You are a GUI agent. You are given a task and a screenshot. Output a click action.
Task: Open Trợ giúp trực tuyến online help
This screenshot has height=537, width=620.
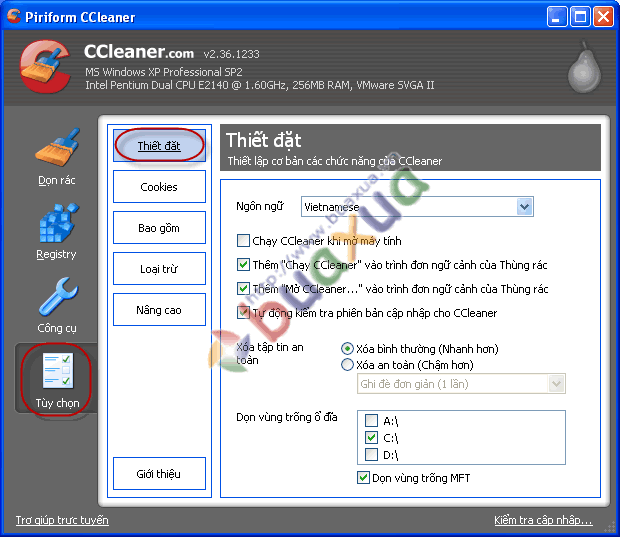(x=62, y=520)
